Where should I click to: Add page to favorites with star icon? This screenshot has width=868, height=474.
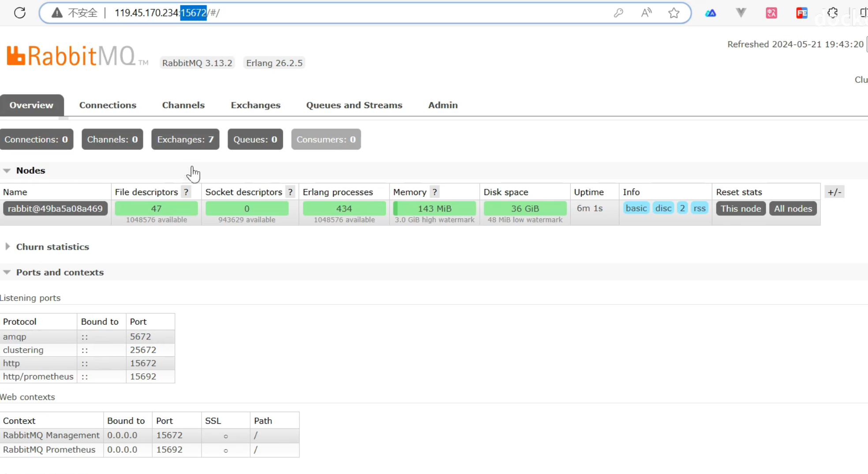tap(674, 13)
